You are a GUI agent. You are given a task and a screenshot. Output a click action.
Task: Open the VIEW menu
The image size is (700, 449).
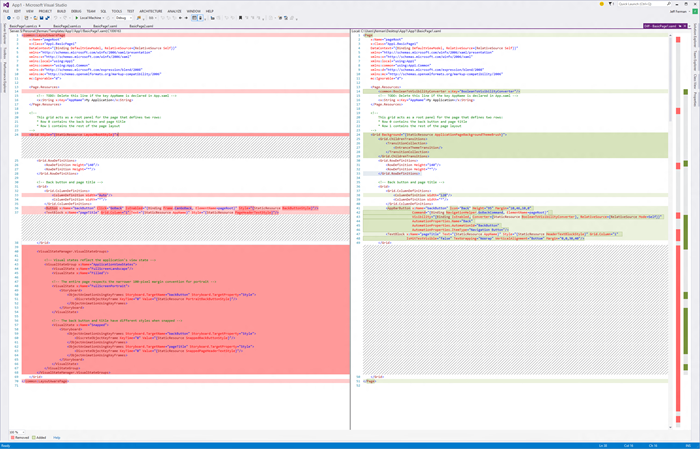pos(29,11)
